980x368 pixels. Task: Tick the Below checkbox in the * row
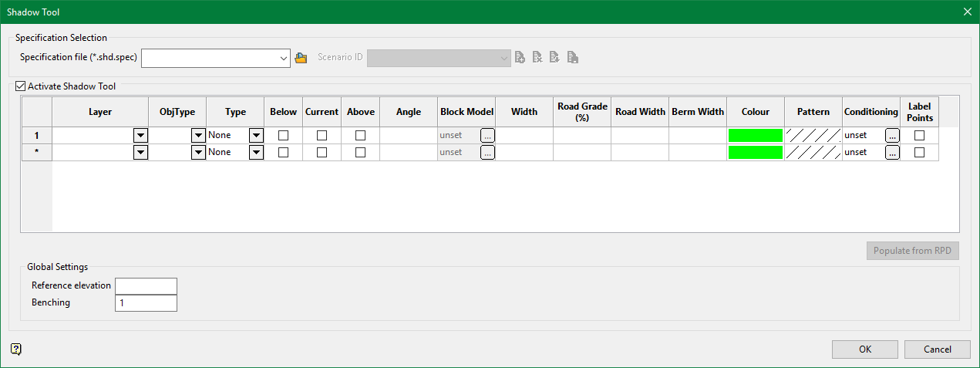click(x=283, y=152)
